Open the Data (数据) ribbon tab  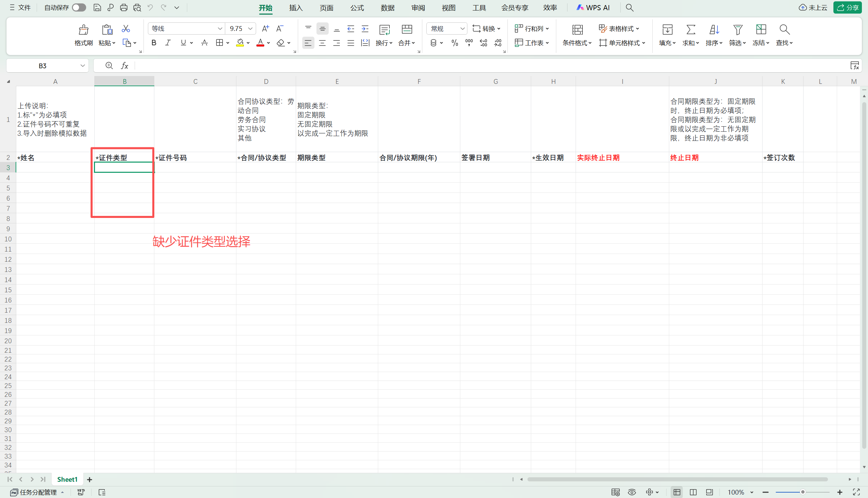point(387,7)
